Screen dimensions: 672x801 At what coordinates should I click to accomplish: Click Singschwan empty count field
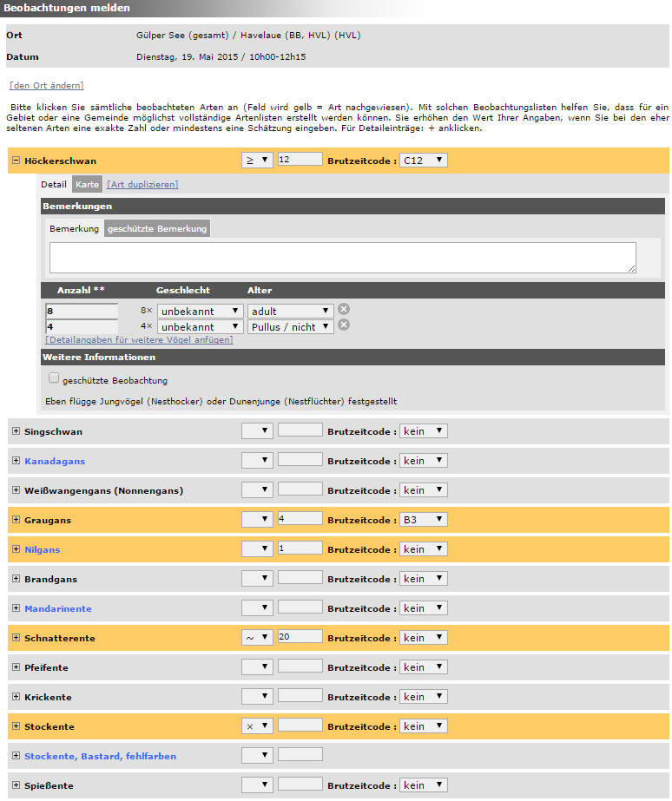[x=300, y=430]
